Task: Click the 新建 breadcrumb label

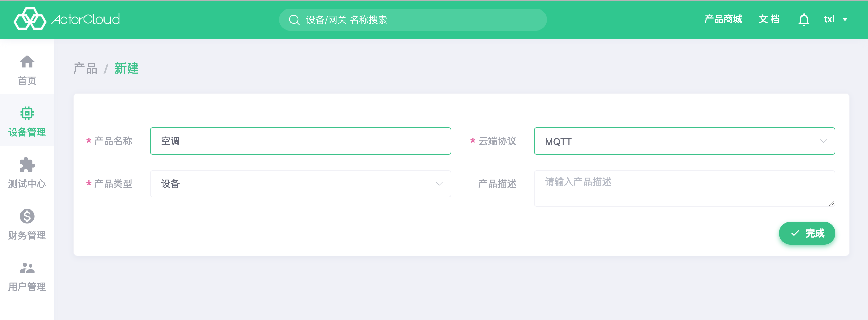Action: pyautogui.click(x=127, y=68)
